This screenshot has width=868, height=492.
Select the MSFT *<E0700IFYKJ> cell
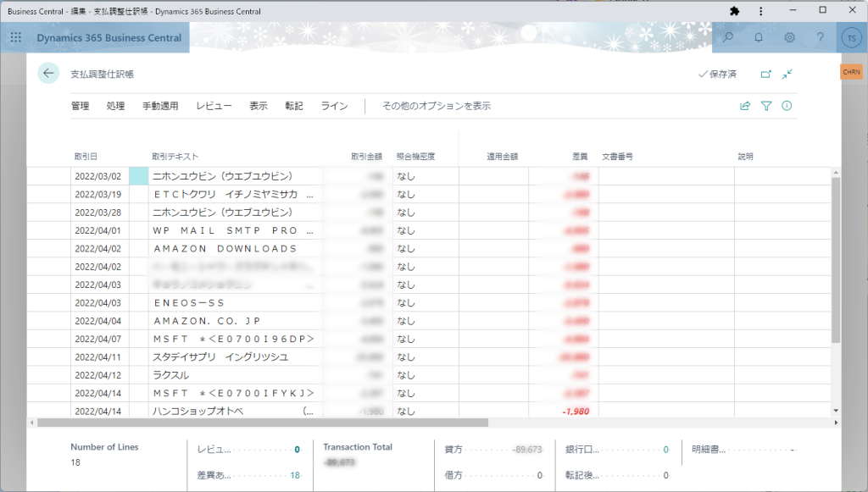coord(236,393)
